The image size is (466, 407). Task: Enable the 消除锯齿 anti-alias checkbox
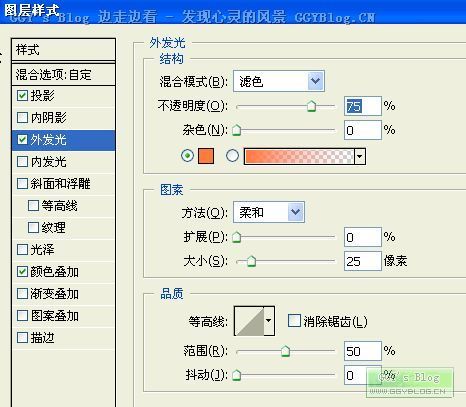[294, 321]
